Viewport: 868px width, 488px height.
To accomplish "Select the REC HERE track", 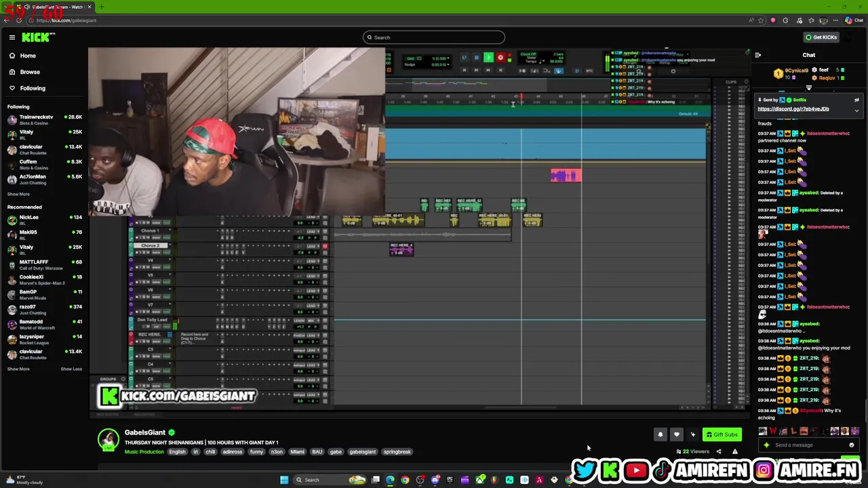I will coord(149,335).
